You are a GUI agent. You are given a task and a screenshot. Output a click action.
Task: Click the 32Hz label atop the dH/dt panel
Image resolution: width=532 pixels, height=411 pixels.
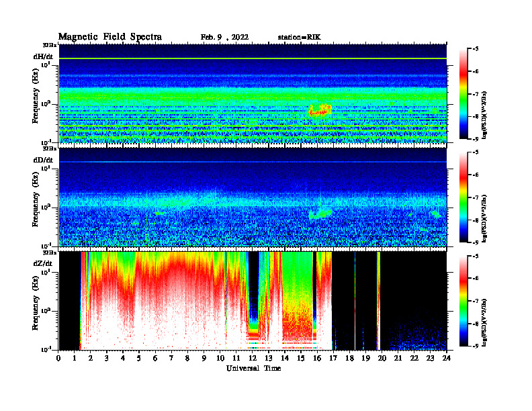click(49, 45)
